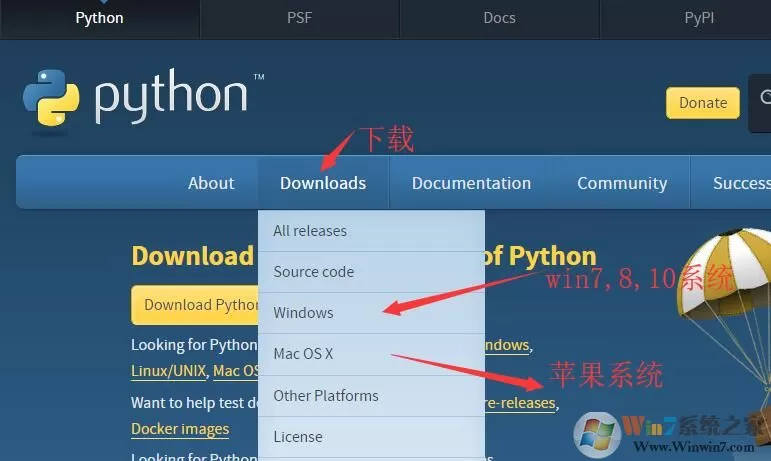This screenshot has height=461, width=771.
Task: Follow the pre-releases link
Action: pos(520,403)
